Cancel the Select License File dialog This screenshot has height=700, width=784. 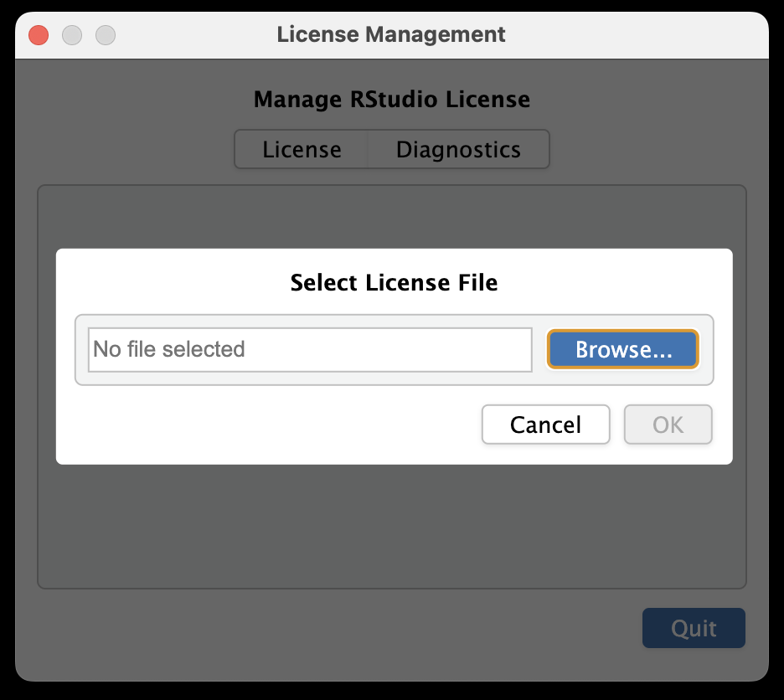click(545, 425)
